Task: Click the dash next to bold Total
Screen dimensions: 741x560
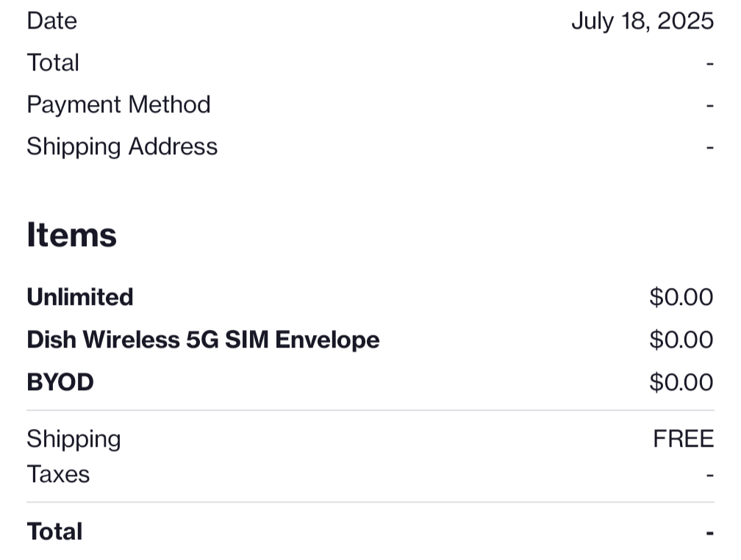Action: [x=709, y=533]
